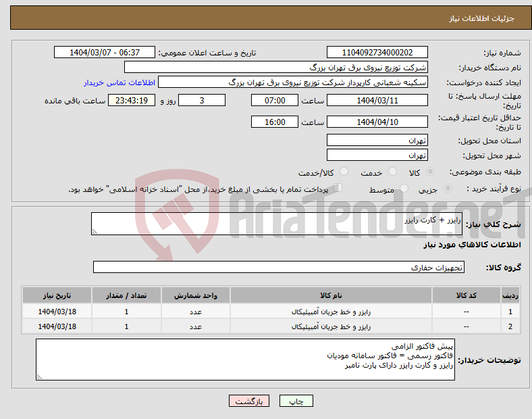The image size is (532, 419).
Task: Click the request creator field سکینه شعبانی
Action: pos(293,82)
